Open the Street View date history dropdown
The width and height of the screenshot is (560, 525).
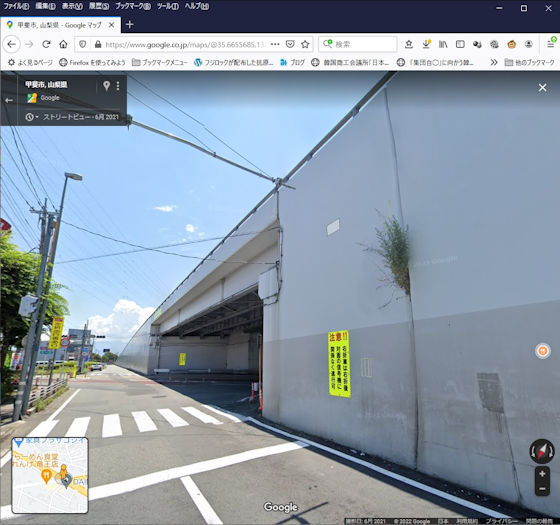coord(31,117)
